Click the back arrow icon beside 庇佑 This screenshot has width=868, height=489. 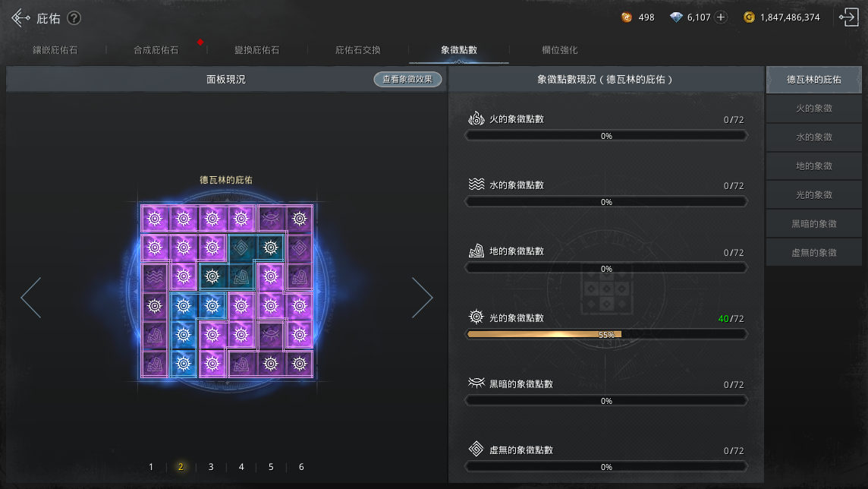(20, 17)
